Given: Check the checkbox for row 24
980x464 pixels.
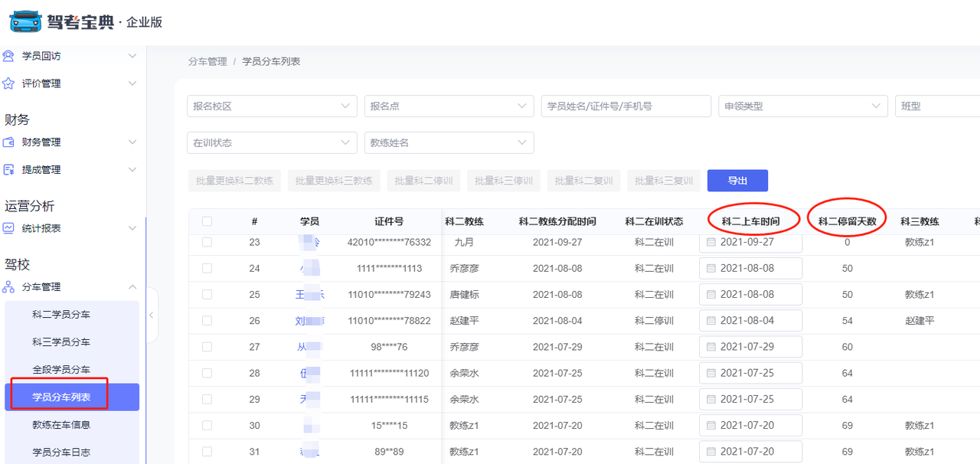Looking at the screenshot, I should pos(207,269).
